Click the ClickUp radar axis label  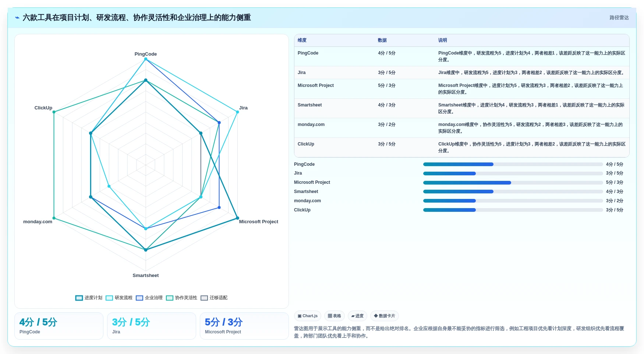click(x=43, y=108)
